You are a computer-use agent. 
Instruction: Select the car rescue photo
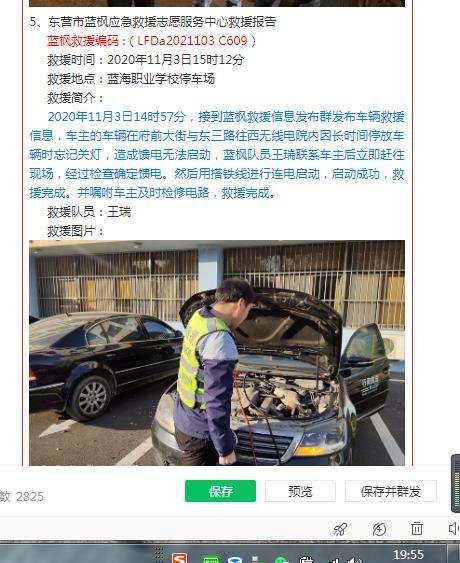coord(217,353)
